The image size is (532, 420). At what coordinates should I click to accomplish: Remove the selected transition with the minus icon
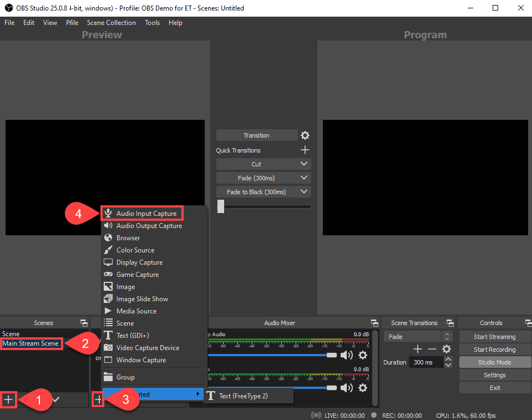431,349
